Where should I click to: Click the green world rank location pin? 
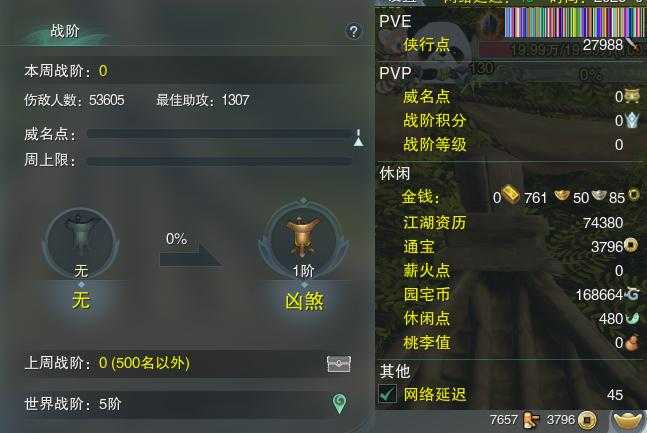tap(340, 404)
